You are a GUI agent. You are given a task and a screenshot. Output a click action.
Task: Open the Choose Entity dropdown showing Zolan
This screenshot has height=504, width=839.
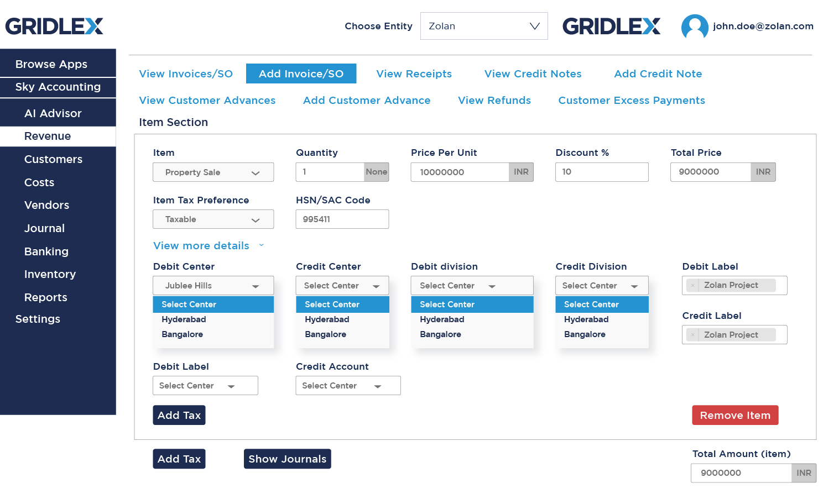click(484, 26)
